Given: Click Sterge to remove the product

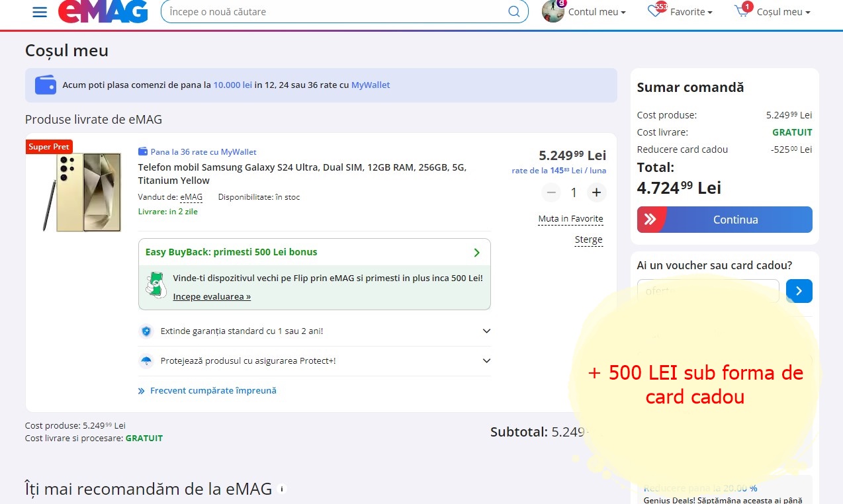Looking at the screenshot, I should click(588, 239).
